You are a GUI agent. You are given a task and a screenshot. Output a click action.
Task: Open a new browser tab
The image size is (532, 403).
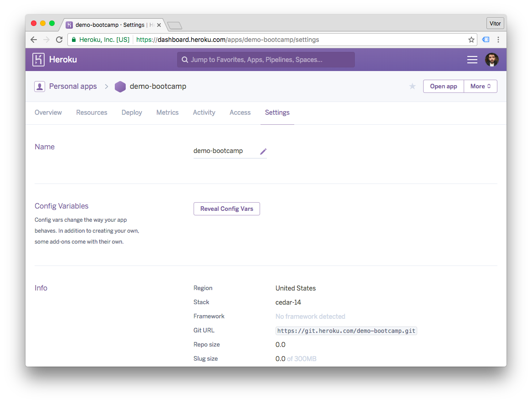click(175, 26)
